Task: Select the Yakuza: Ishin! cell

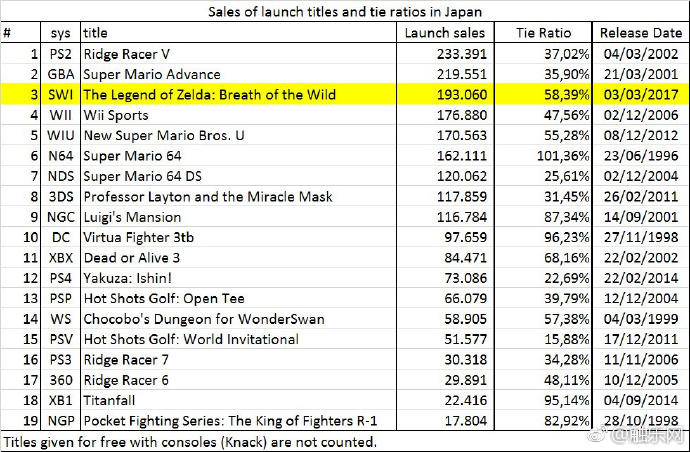Action: (x=239, y=278)
